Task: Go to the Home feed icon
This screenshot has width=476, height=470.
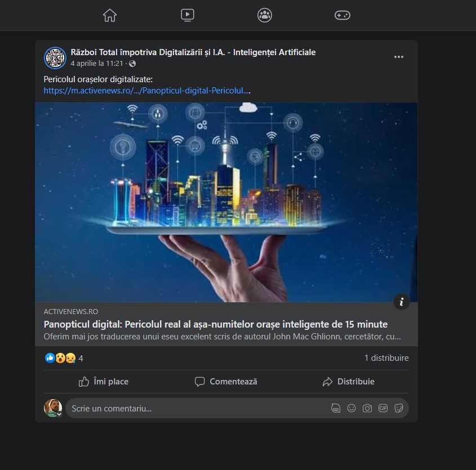Action: (x=110, y=15)
